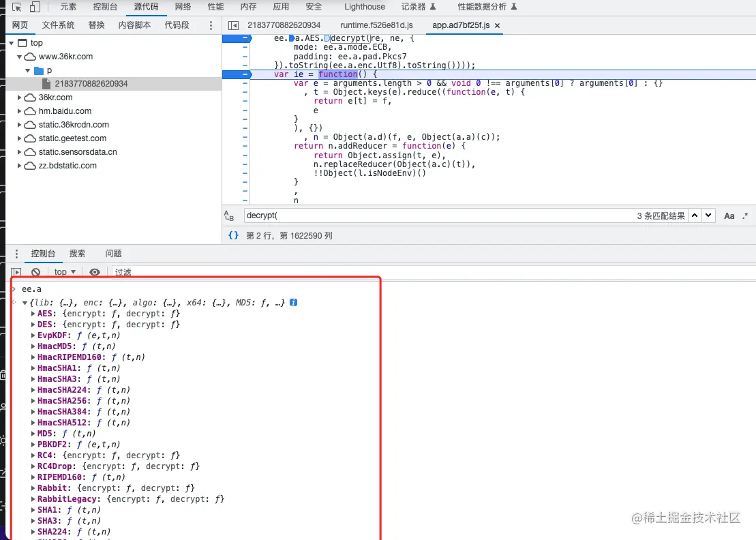Screen dimensions: 756x540
Task: Switch to file tab 2183770882620934
Action: (x=284, y=25)
